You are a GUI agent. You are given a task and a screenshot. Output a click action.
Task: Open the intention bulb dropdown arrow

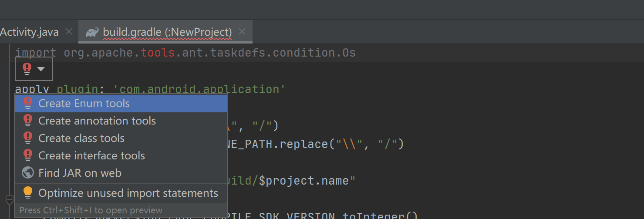tap(41, 69)
